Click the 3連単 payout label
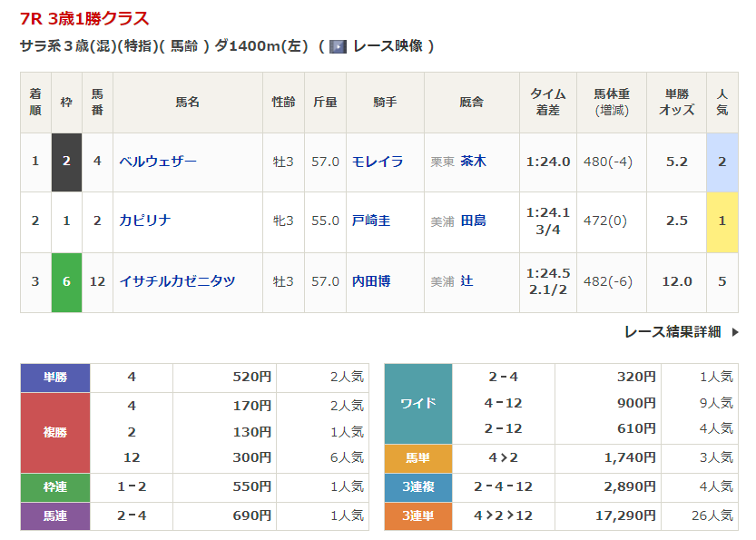 (418, 515)
